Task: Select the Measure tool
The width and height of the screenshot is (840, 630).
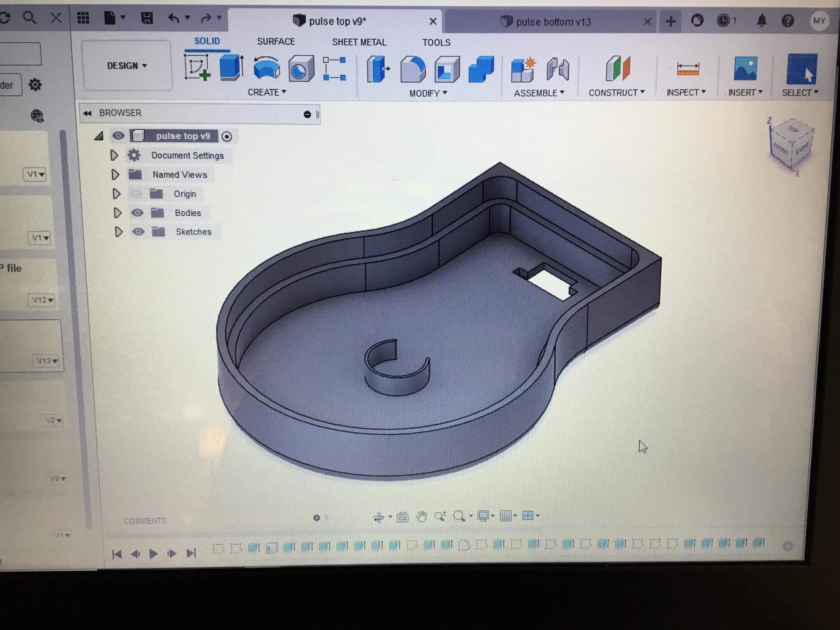Action: (688, 69)
